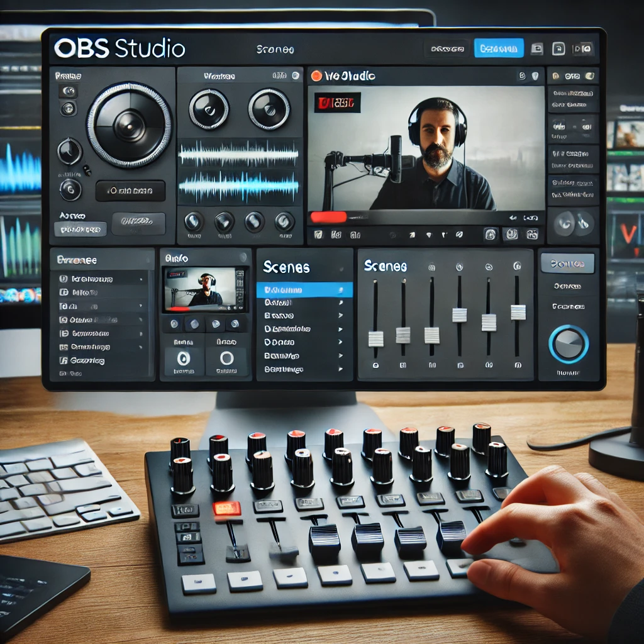Image resolution: width=644 pixels, height=644 pixels.
Task: Expand the arrow on the fifth row of bottom-left list
Action: (x=141, y=333)
